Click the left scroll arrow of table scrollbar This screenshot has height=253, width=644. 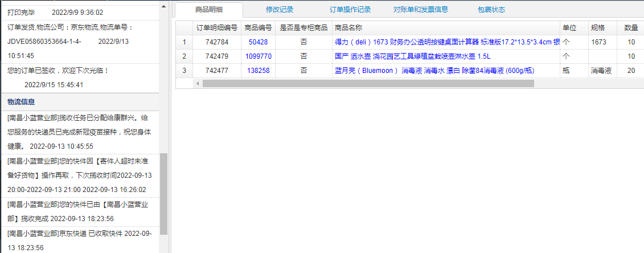(198, 83)
